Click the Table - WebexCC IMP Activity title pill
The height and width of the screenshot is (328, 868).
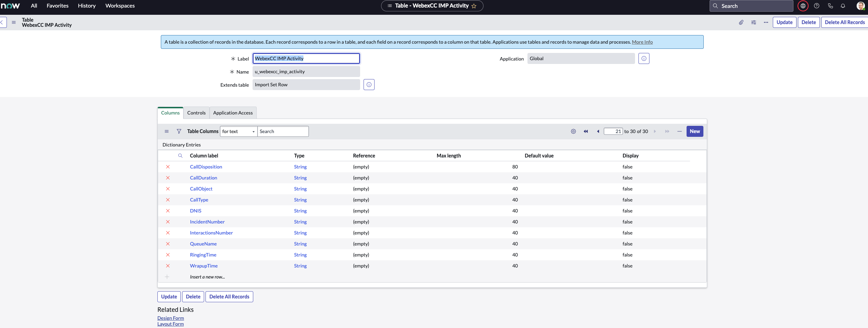point(432,6)
